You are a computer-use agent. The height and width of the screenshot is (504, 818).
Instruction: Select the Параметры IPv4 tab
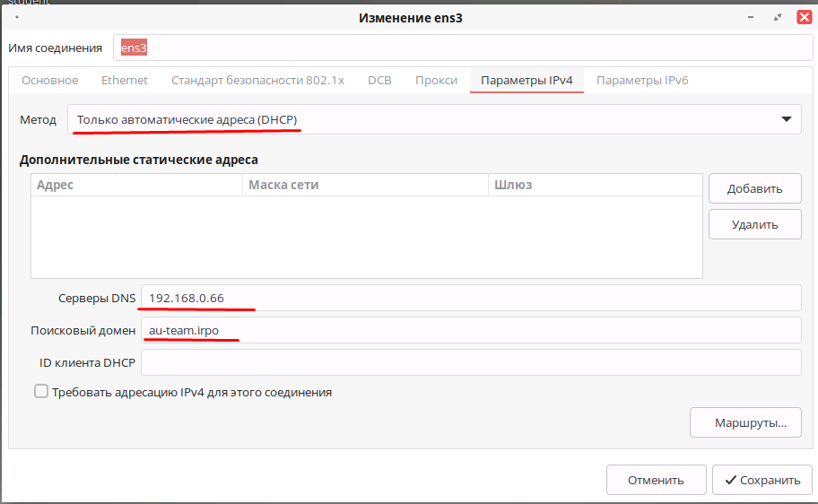(x=526, y=81)
